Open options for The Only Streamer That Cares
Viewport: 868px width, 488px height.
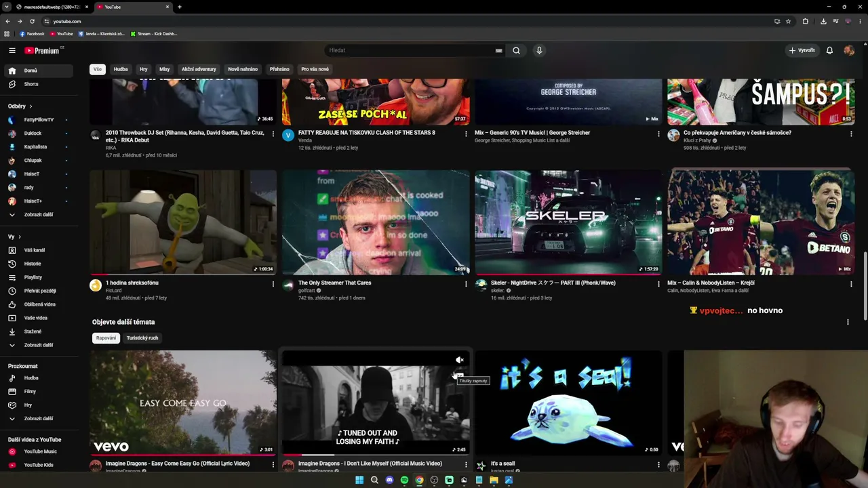coord(466,284)
